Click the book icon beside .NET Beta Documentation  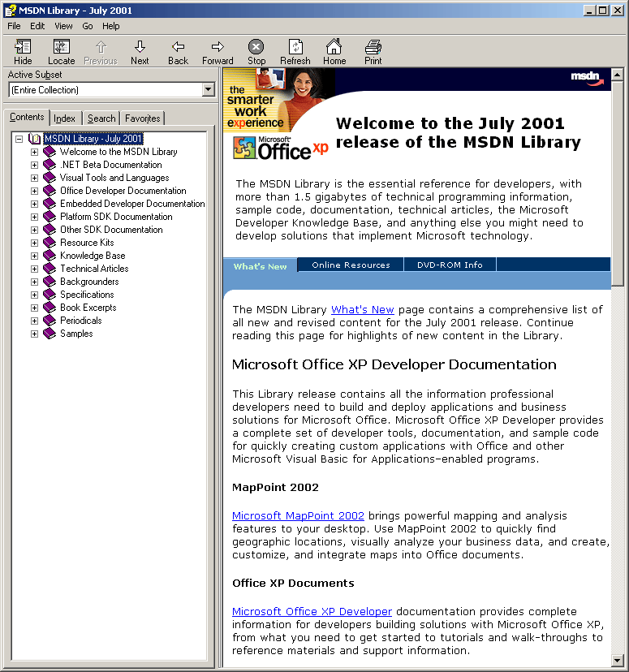(x=50, y=165)
